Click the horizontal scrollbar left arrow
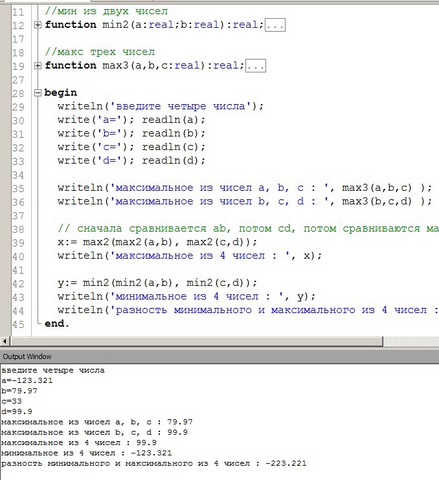The image size is (439, 480). (5, 341)
